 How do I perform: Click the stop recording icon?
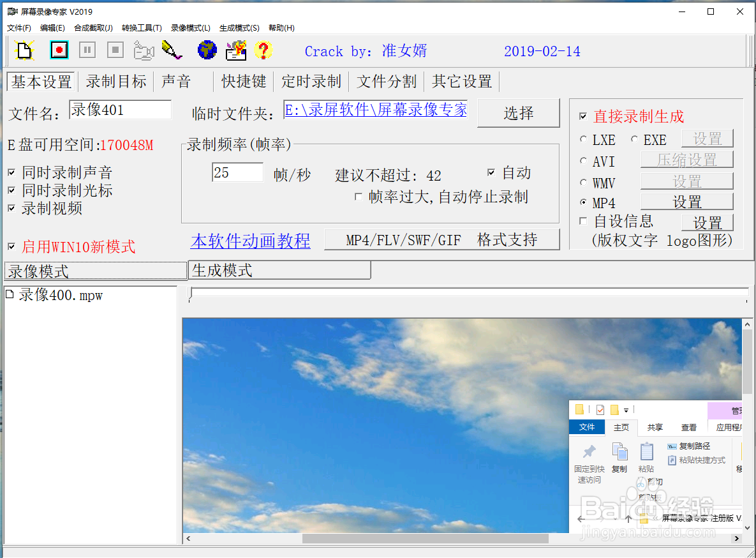(x=115, y=50)
